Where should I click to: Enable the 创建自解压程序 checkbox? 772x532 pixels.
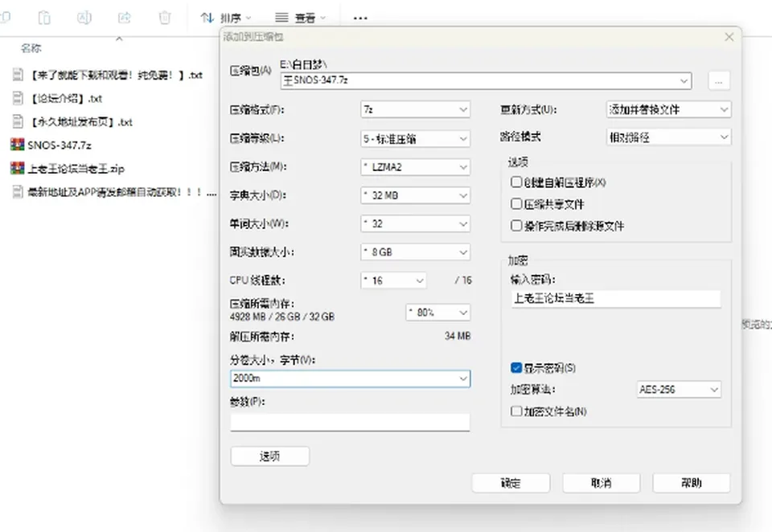point(516,182)
